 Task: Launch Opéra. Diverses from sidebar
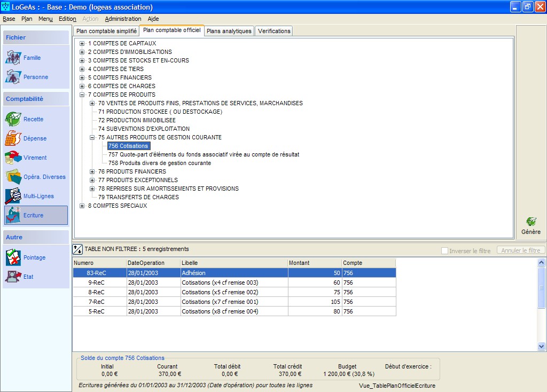pos(13,177)
